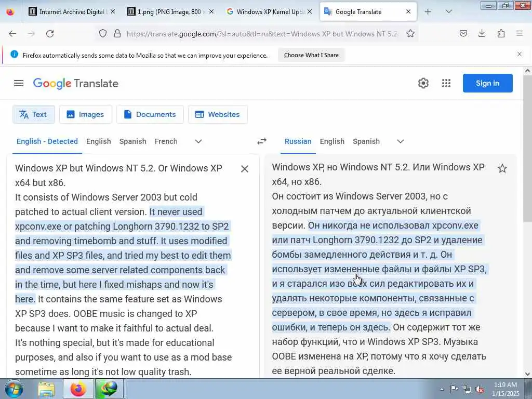Screen dimensions: 532x399
Task: Open Firefox tracking protection shield
Action: pyautogui.click(x=103, y=33)
